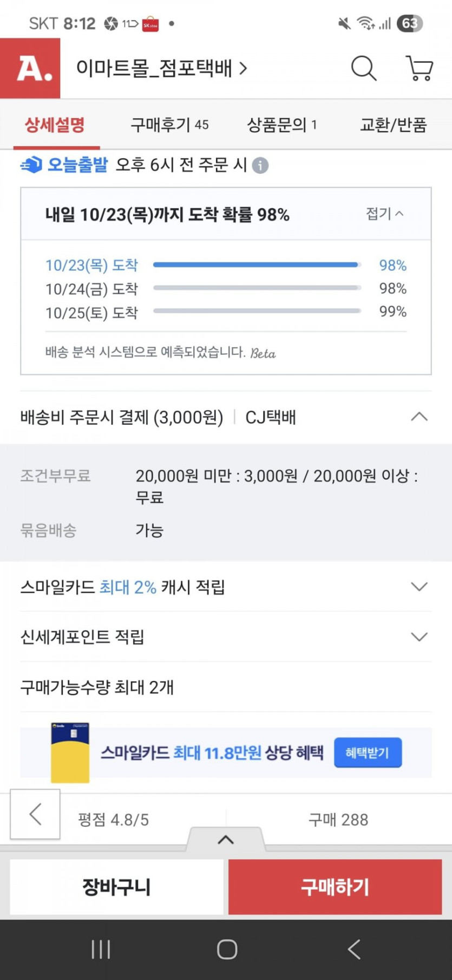The image size is (452, 980).
Task: Switch to the 상품문의 tab
Action: pos(281,125)
